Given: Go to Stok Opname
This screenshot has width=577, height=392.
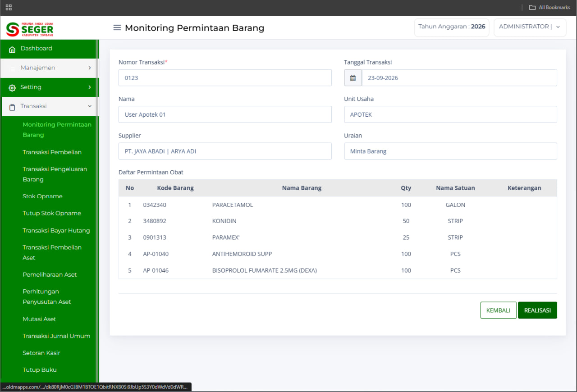Looking at the screenshot, I should [43, 196].
